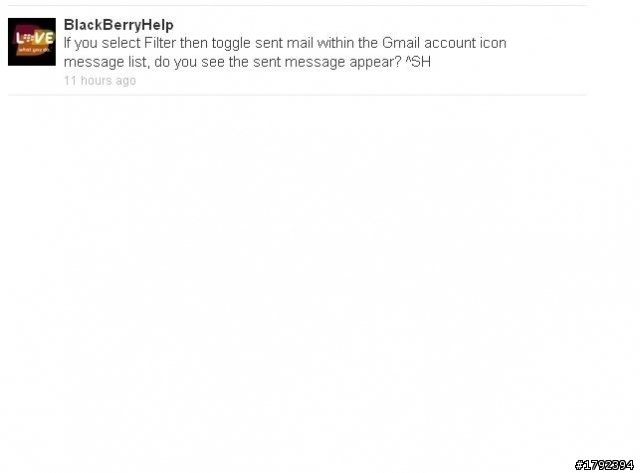Click the ^SH agent signature in the tweet
Viewport: 640px width, 473px height.
pyautogui.click(x=418, y=62)
